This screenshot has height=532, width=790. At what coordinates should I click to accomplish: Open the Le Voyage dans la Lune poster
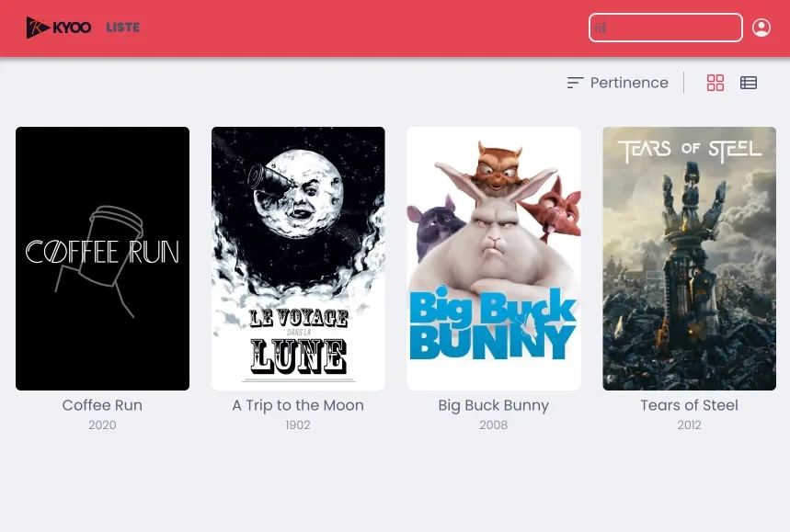point(298,258)
